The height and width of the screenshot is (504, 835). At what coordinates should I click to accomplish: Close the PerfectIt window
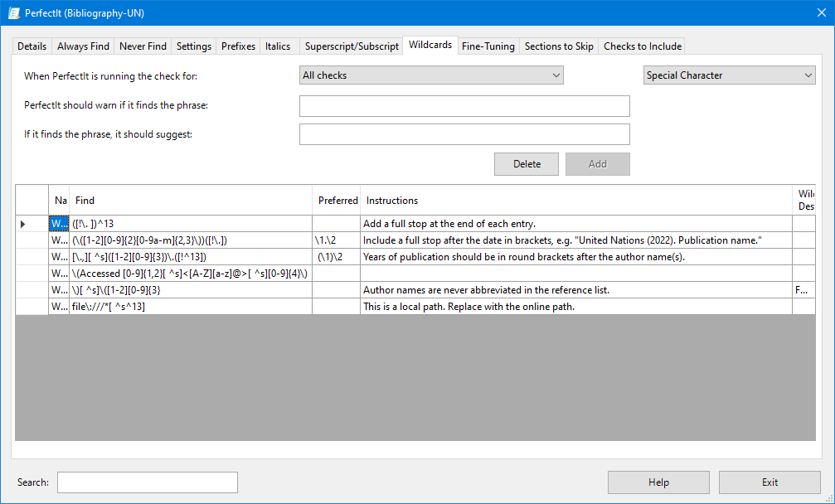(x=822, y=12)
